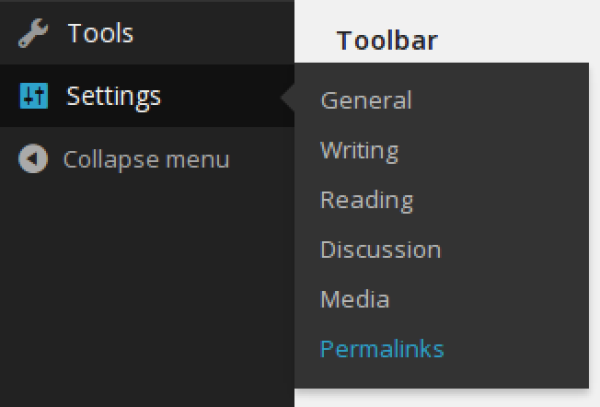The width and height of the screenshot is (600, 407).
Task: Click the round Collapse menu arrow icon
Action: tap(33, 158)
